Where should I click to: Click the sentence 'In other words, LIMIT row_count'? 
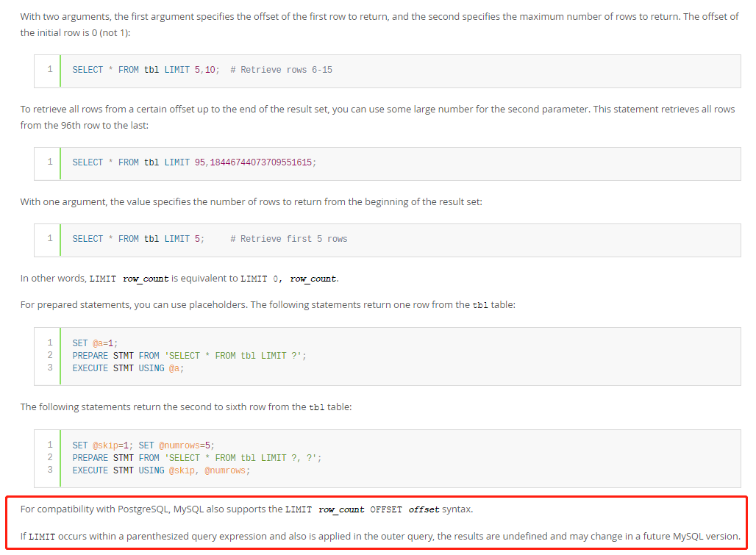[x=179, y=279]
